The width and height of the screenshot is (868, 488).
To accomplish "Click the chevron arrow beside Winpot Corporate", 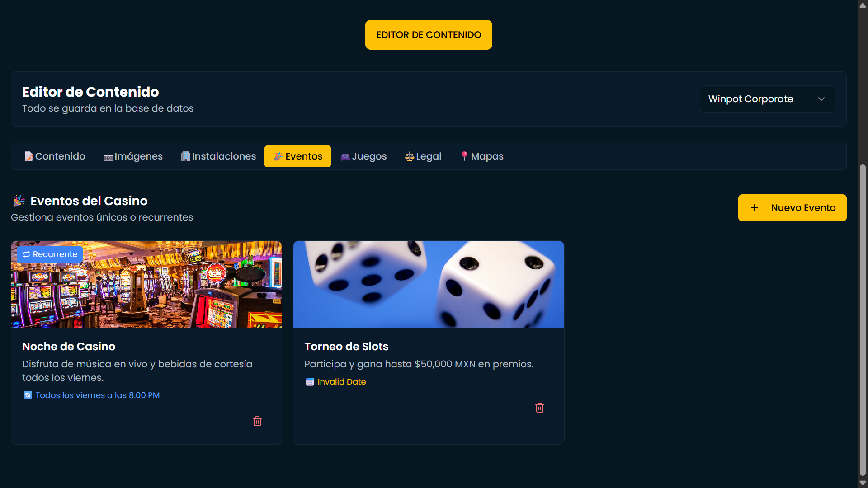I will click(x=821, y=99).
